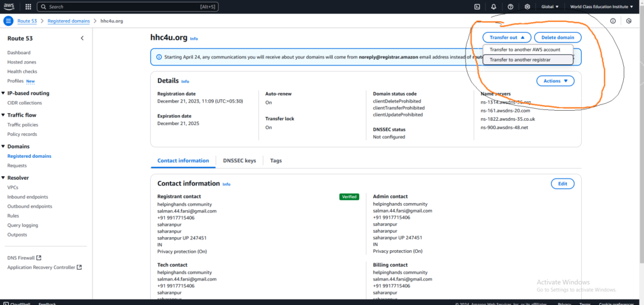Open Privacy link in footer
Image resolution: width=644 pixels, height=305 pixels.
tap(564, 304)
